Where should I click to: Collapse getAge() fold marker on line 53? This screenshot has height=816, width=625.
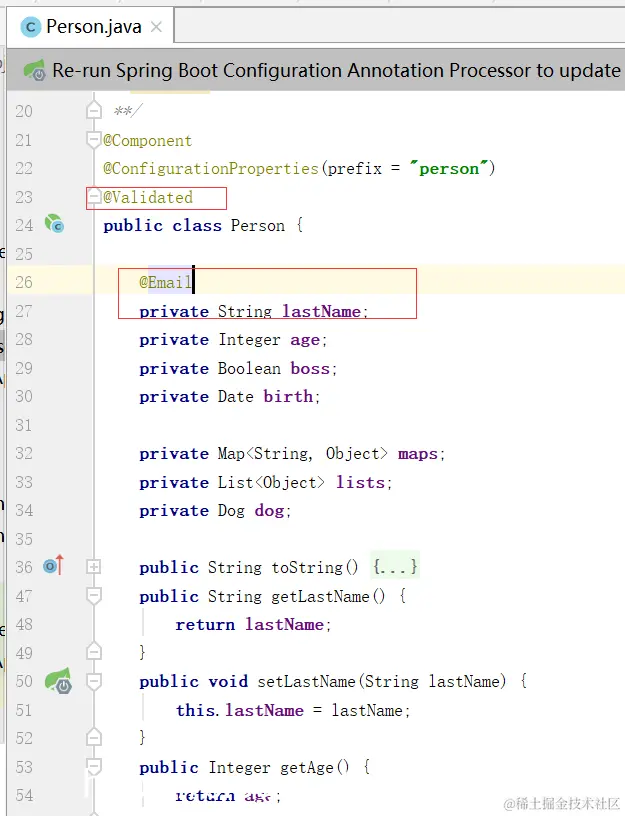click(x=94, y=766)
